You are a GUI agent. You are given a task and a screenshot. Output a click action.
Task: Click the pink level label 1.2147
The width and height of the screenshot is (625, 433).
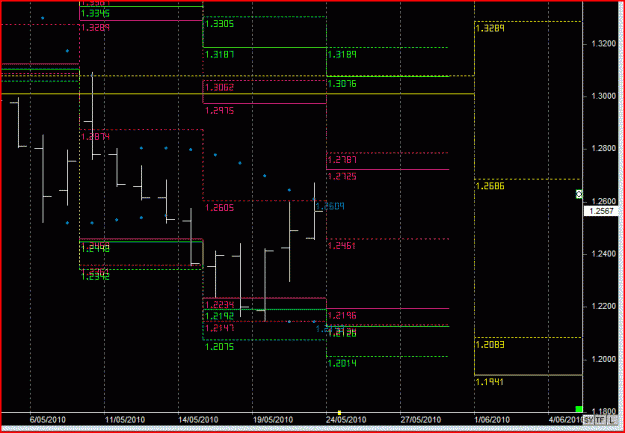[x=219, y=328]
